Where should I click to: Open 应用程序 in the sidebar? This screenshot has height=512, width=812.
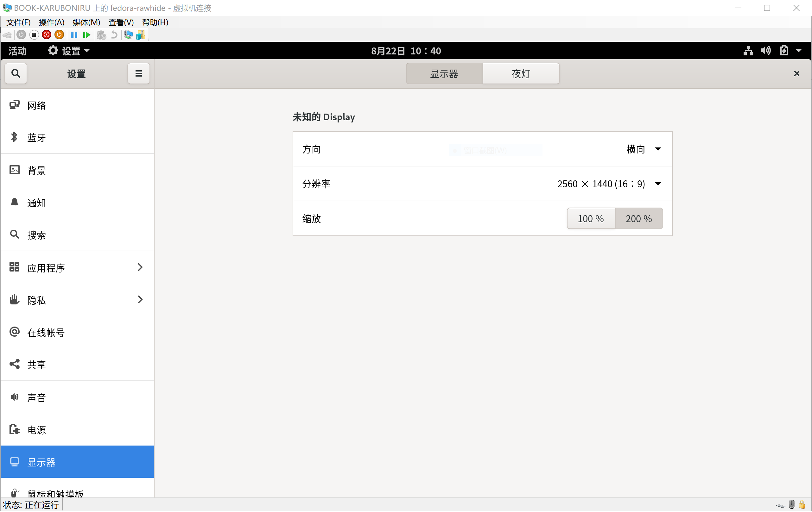coord(77,267)
